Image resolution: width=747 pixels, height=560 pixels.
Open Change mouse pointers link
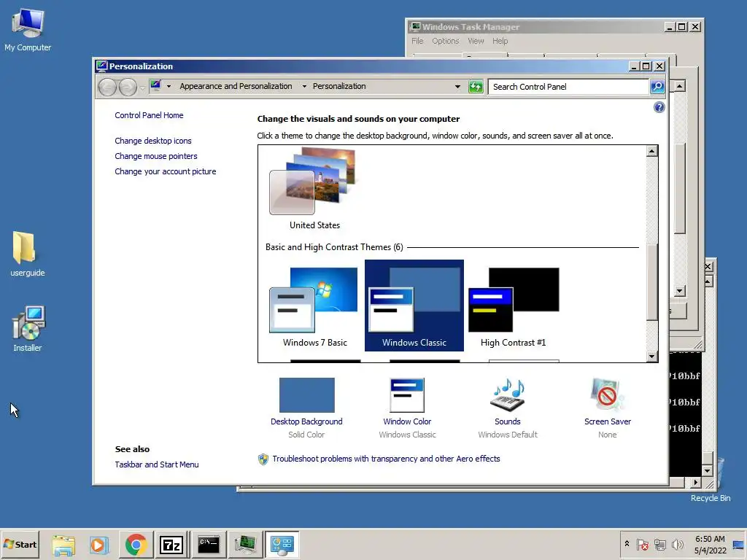pos(156,156)
